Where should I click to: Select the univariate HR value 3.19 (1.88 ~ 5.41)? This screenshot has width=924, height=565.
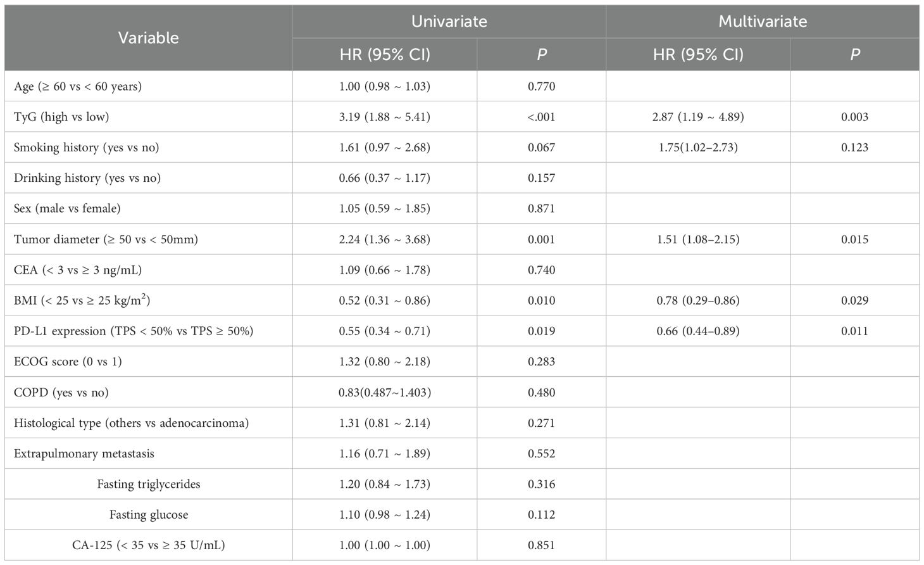click(384, 117)
